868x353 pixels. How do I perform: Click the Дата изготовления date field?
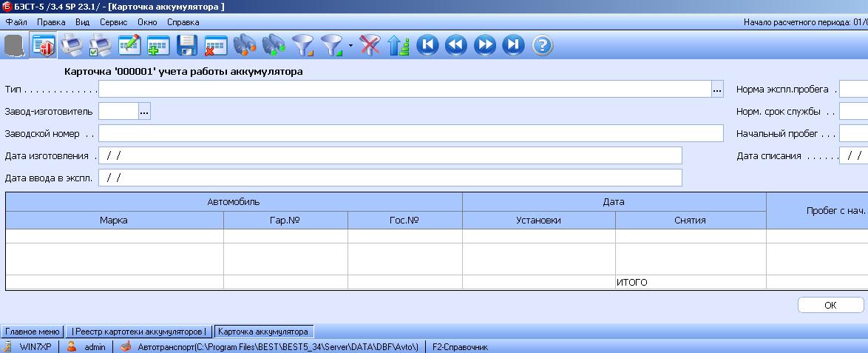(390, 155)
